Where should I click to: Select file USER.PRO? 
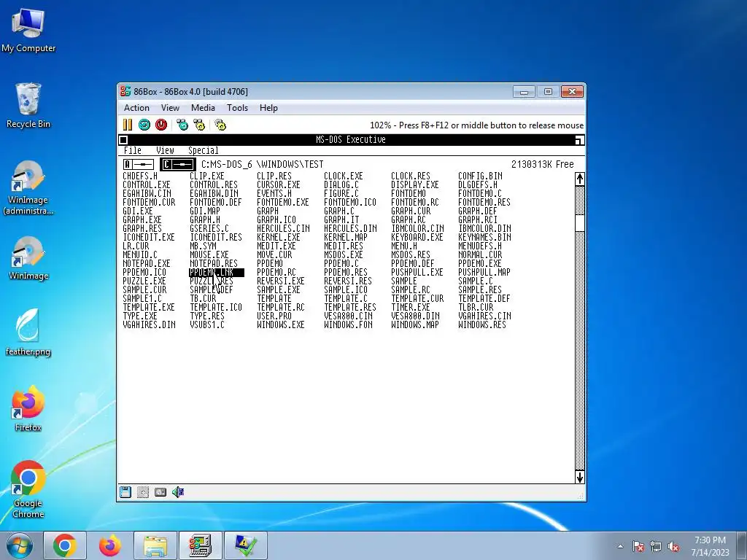[x=274, y=316]
